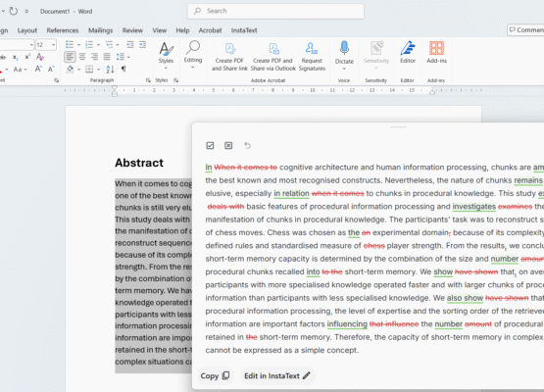Apply subscript formatting
The width and height of the screenshot is (544, 392).
(16, 57)
